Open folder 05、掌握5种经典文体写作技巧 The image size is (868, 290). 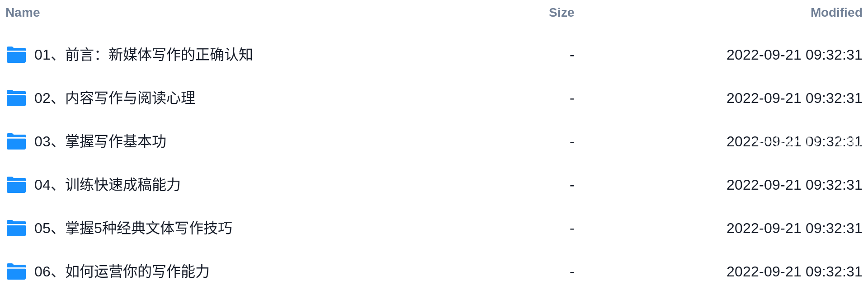point(133,228)
